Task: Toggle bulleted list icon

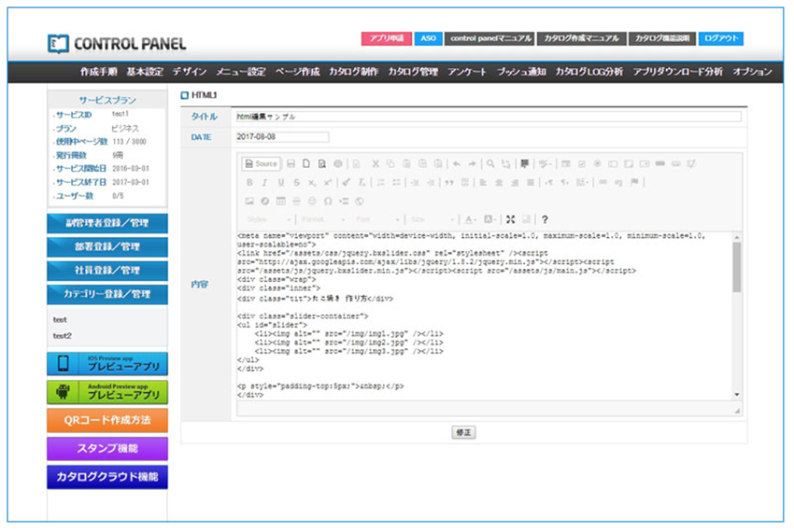Action: click(x=396, y=182)
